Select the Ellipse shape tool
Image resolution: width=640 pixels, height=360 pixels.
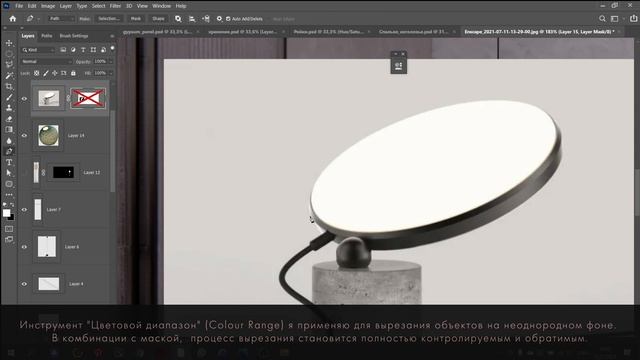click(x=9, y=184)
